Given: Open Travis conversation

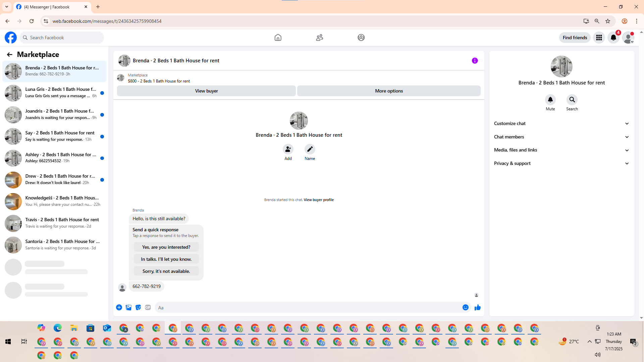Looking at the screenshot, I should point(54,223).
